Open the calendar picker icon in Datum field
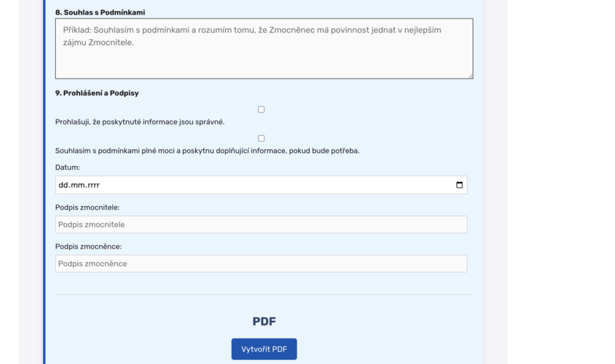The width and height of the screenshot is (615, 364). [x=459, y=185]
